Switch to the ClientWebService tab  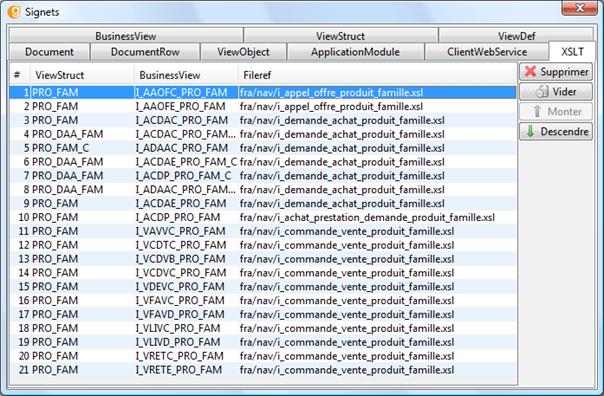coord(487,52)
